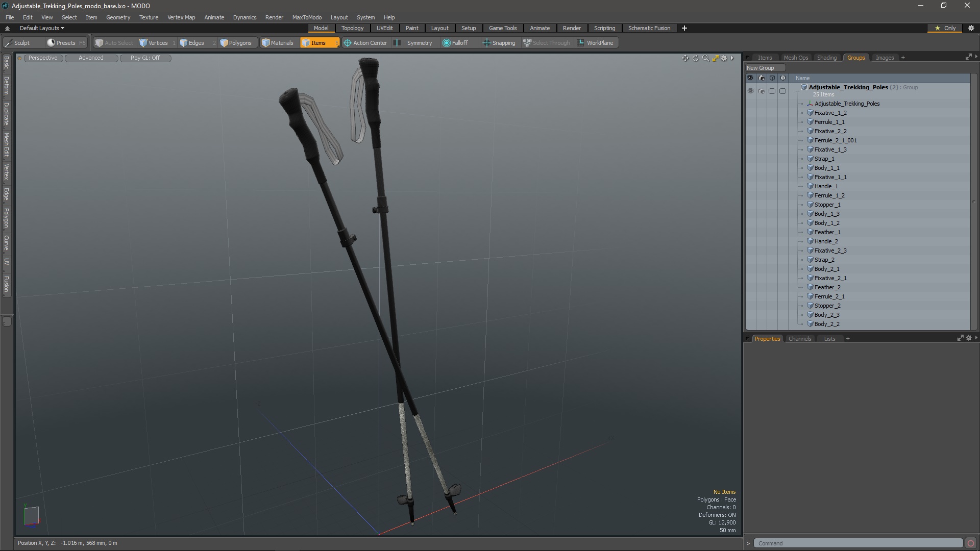This screenshot has width=980, height=551.
Task: Open the Mesh Edit vertical sidebar tab
Action: coord(6,145)
